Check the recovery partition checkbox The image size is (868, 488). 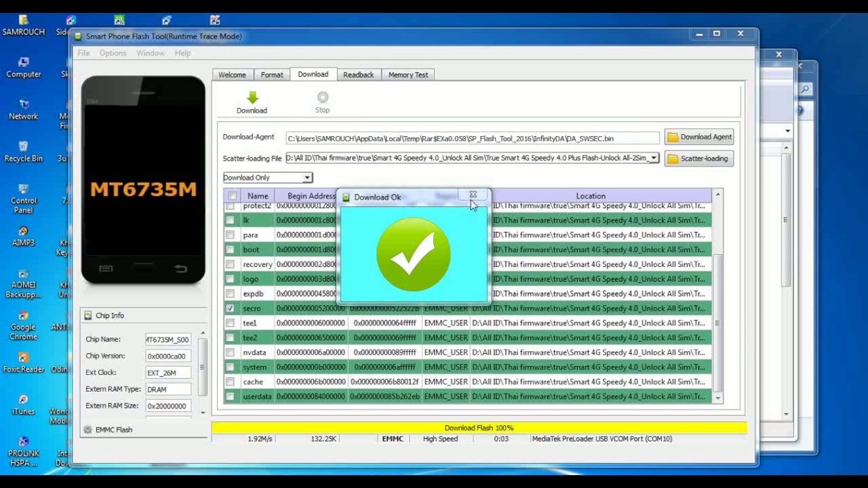pos(230,264)
